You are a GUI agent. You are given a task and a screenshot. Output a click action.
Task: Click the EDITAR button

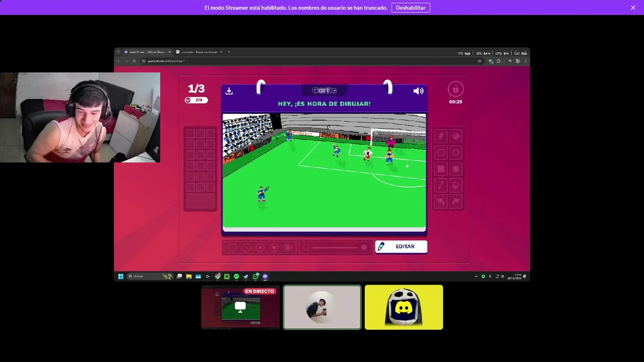click(x=401, y=246)
